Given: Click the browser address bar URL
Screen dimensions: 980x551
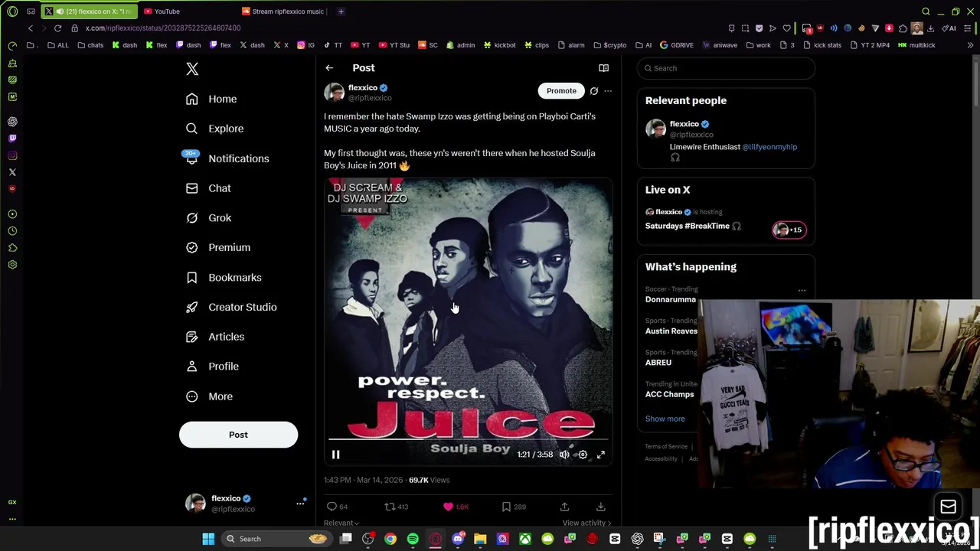Looking at the screenshot, I should (163, 28).
